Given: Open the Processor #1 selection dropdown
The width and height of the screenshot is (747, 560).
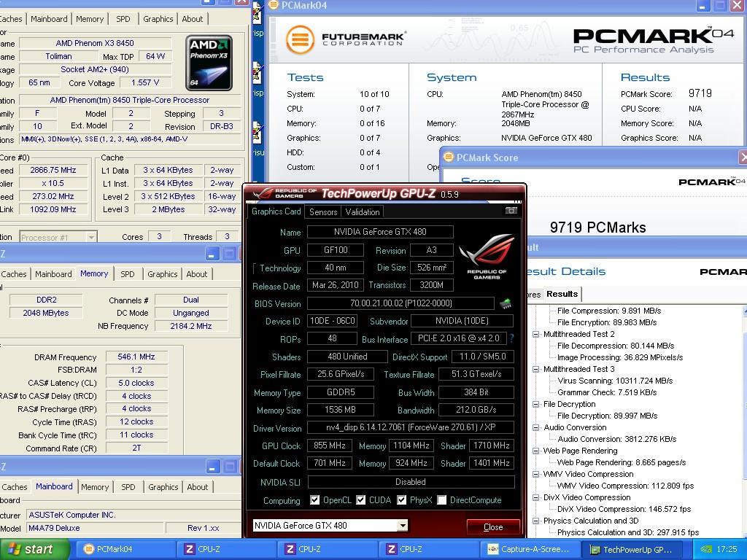Looking at the screenshot, I should coord(91,237).
